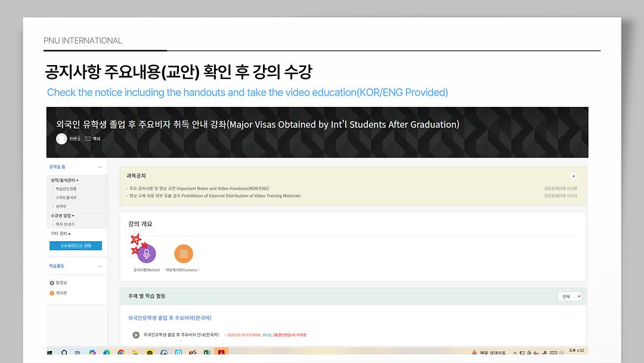The width and height of the screenshot is (644, 363).
Task: Click the 쪽지 message envelope icon
Action: coord(88,139)
